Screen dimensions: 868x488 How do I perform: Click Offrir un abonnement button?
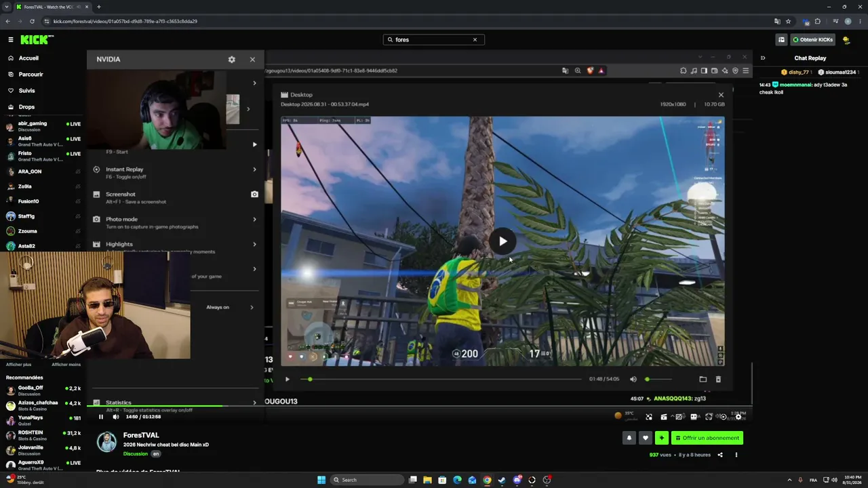707,438
